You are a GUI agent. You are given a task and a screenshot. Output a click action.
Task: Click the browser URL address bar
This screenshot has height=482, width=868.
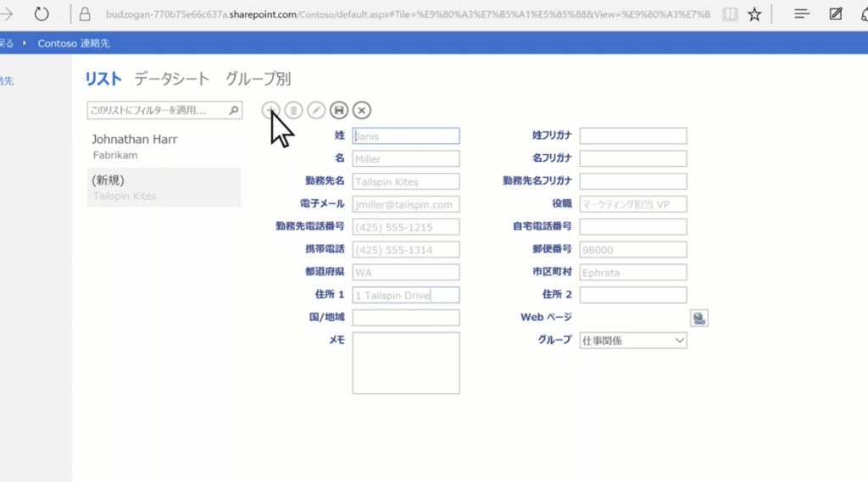click(x=408, y=14)
